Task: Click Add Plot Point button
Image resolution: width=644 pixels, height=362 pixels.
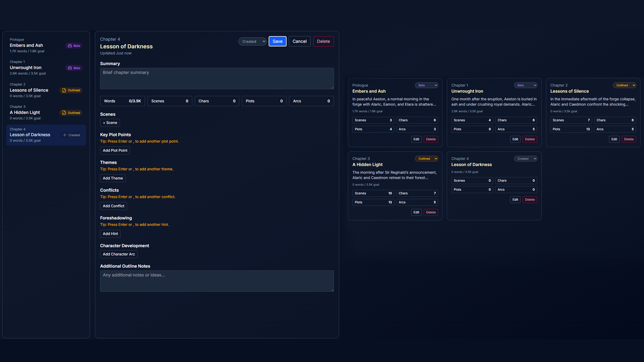Action: [x=115, y=150]
